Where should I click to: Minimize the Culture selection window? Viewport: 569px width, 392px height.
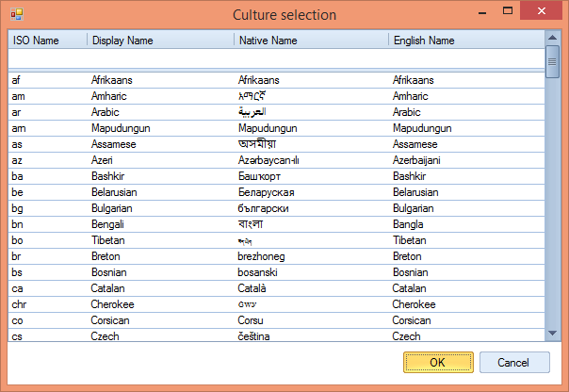(x=482, y=12)
